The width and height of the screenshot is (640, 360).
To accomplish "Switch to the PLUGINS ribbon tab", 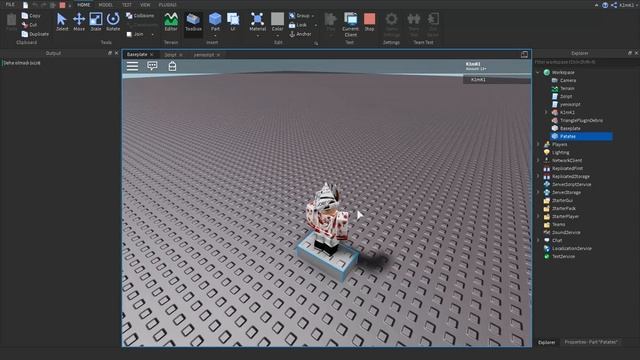I will tap(167, 5).
